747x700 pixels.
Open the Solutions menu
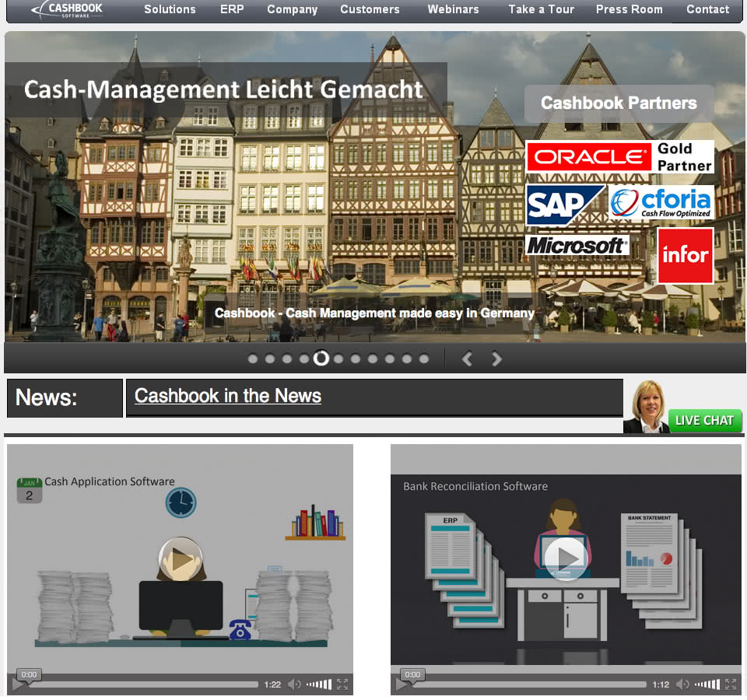[170, 9]
